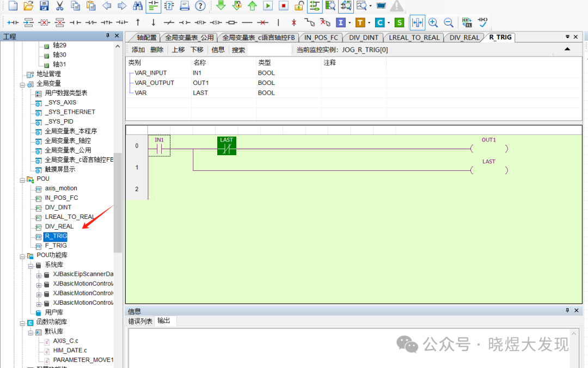The width and height of the screenshot is (588, 368).
Task: Switch to the 全局变量表_公用 tab
Action: [189, 38]
